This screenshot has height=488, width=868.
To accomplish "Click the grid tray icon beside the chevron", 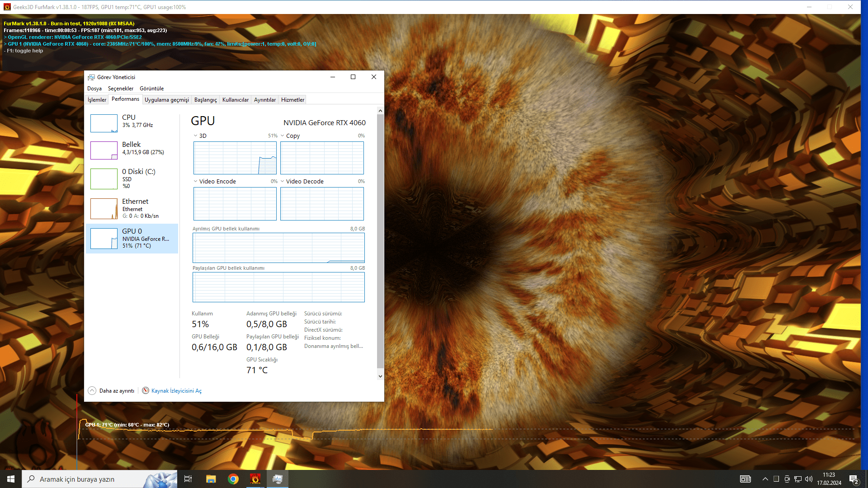I will (x=776, y=479).
